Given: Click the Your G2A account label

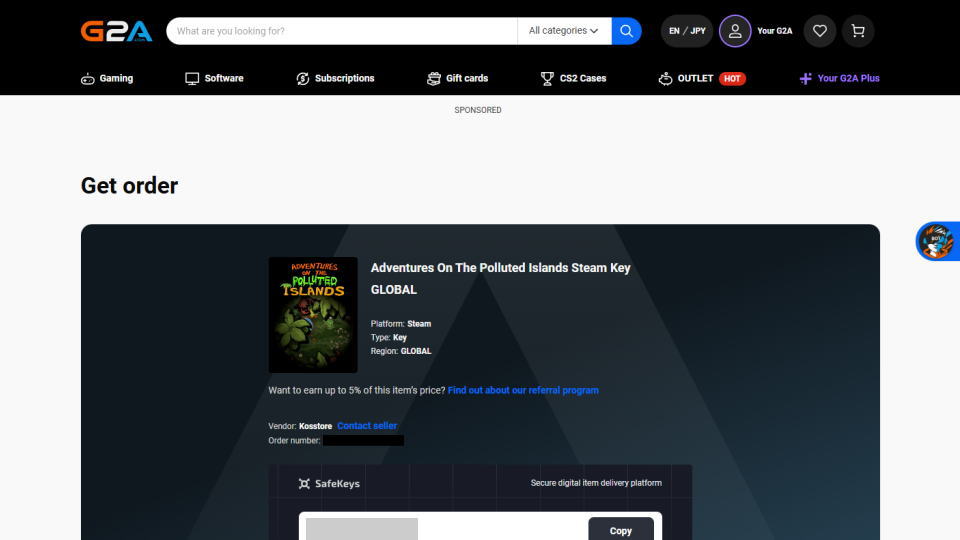Looking at the screenshot, I should click(774, 31).
